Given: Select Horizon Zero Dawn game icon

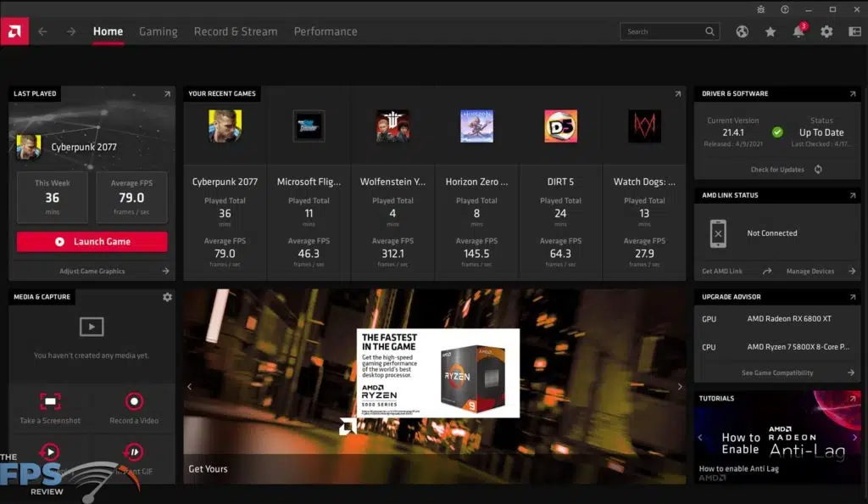Looking at the screenshot, I should coord(476,126).
